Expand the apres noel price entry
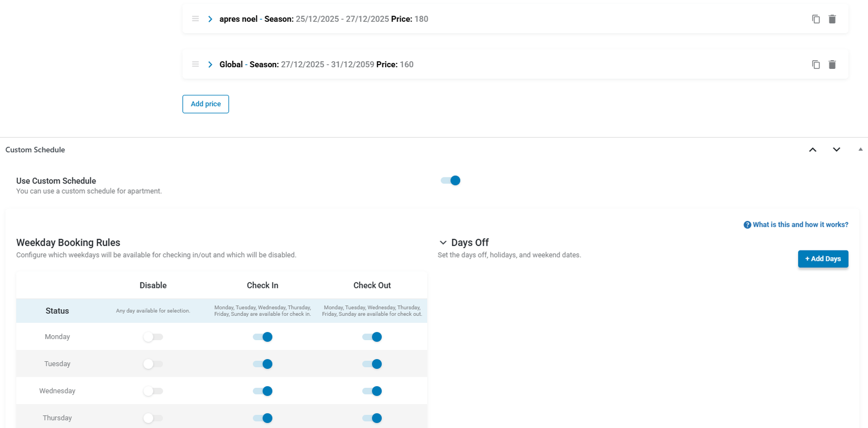 click(210, 19)
